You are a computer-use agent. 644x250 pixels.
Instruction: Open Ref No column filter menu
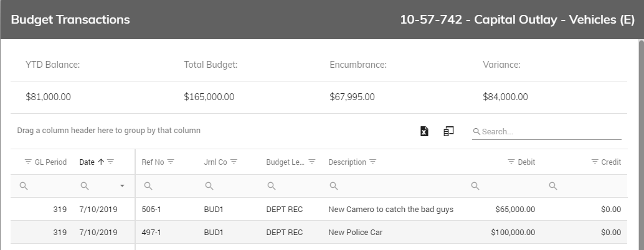coord(171,162)
